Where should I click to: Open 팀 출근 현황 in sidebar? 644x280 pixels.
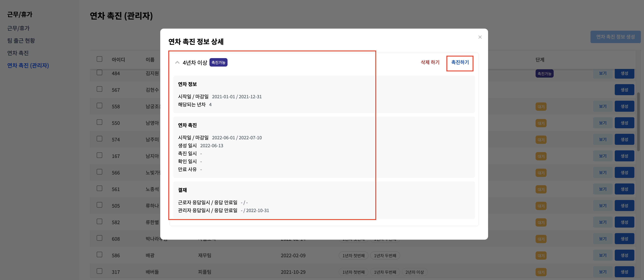click(21, 41)
